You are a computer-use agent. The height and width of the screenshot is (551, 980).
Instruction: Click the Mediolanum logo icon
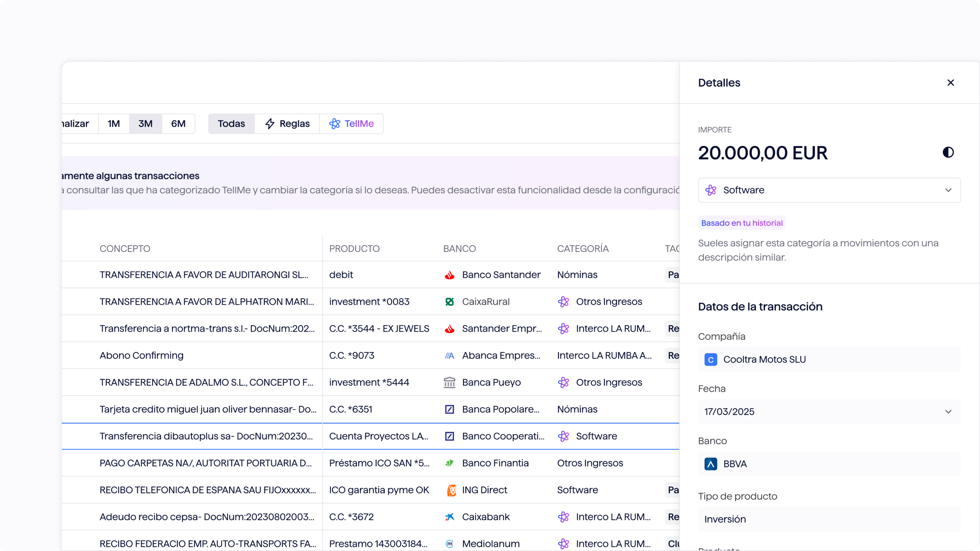point(450,544)
